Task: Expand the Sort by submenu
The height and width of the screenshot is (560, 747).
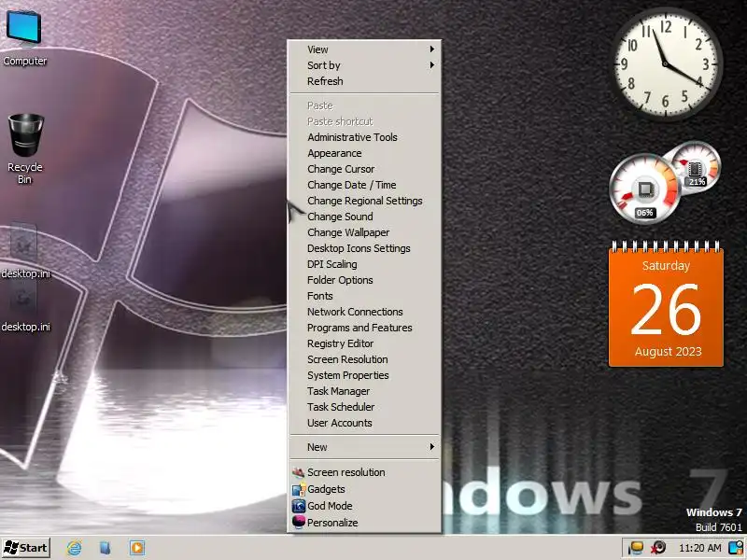Action: tap(365, 65)
